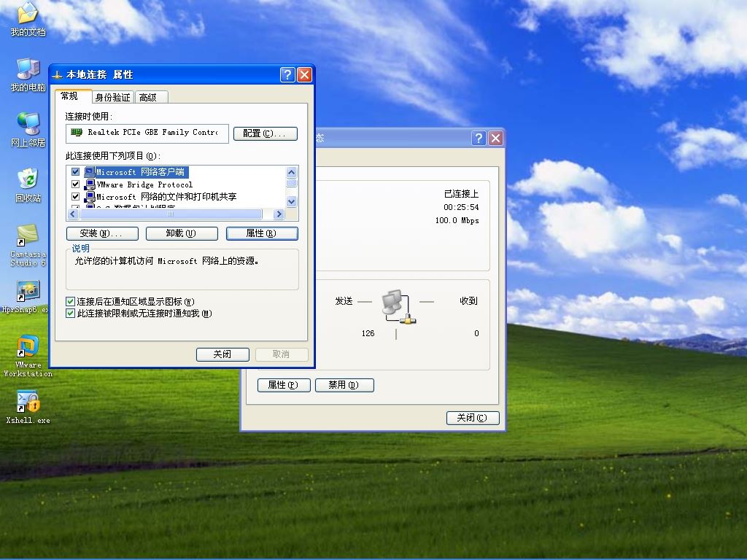Switch to the 身份验证 tab
Screen dimensions: 747x560
pos(113,98)
